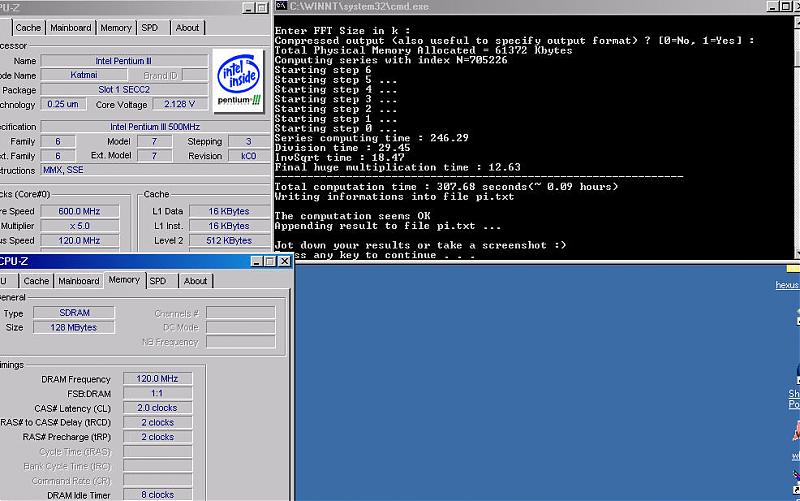Viewport: 800px width, 501px height.
Task: Minimize the lower CPU-Z window
Action: pyautogui.click(x=257, y=261)
